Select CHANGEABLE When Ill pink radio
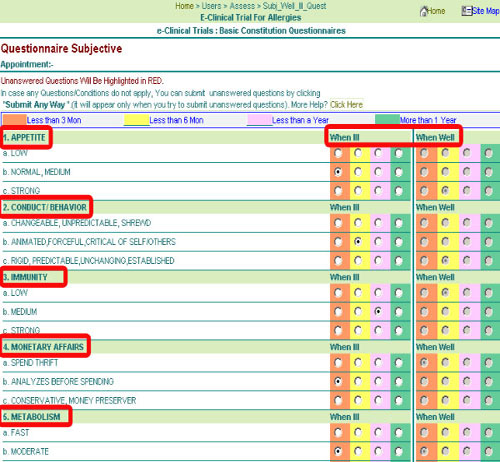This screenshot has height=462, width=500. click(x=378, y=223)
